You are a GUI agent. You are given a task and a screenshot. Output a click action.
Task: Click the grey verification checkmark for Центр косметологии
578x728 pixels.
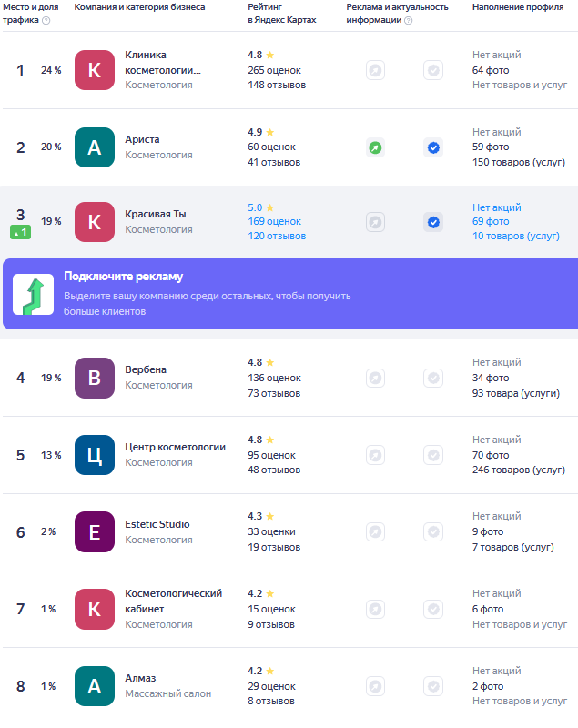(433, 455)
